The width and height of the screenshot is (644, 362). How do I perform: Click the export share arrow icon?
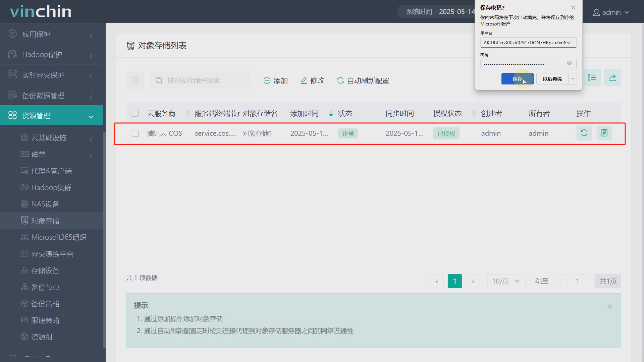tap(612, 78)
